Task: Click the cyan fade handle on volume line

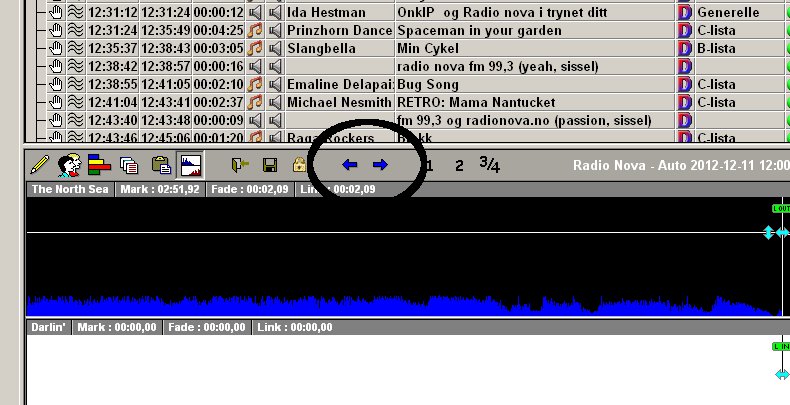Action: coord(768,232)
